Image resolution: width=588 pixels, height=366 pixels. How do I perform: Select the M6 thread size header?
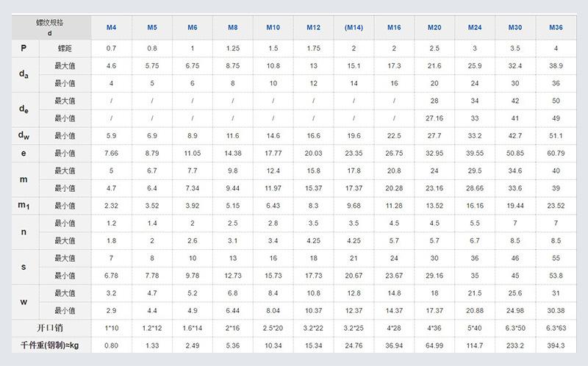pyautogui.click(x=192, y=27)
